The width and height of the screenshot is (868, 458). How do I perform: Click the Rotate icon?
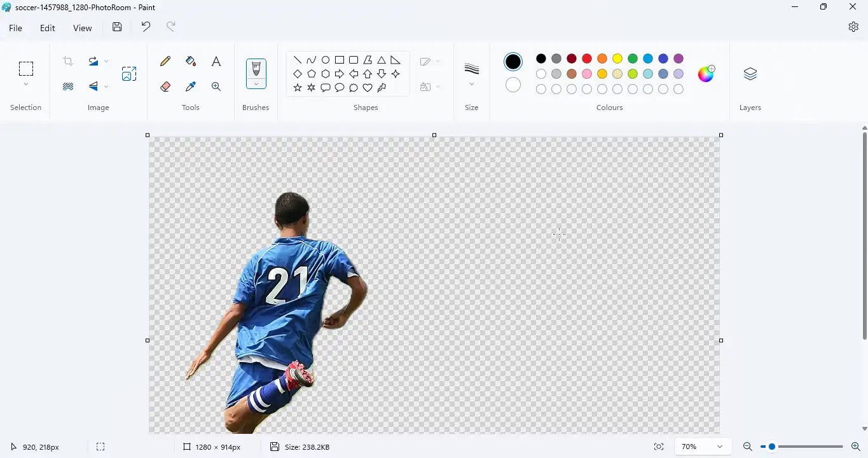(x=93, y=62)
